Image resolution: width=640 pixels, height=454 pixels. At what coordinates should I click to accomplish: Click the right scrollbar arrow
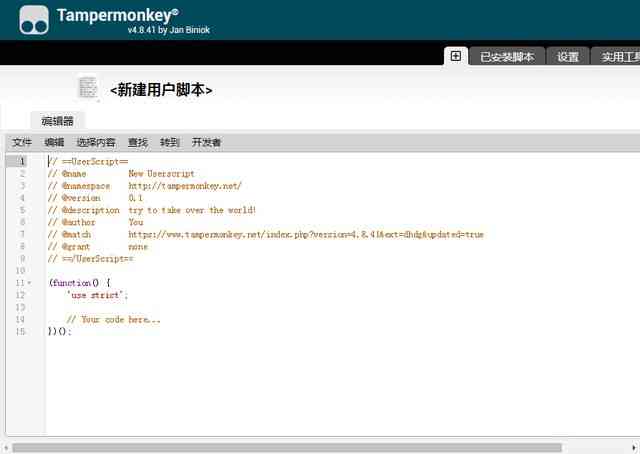(634, 448)
